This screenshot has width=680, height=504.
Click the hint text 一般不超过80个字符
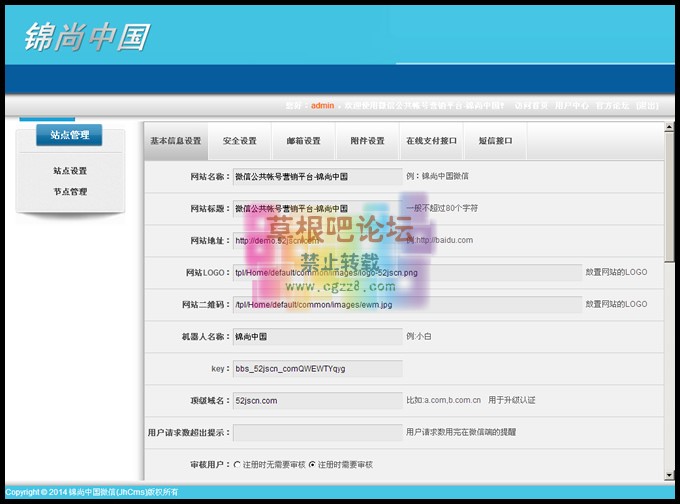click(442, 208)
